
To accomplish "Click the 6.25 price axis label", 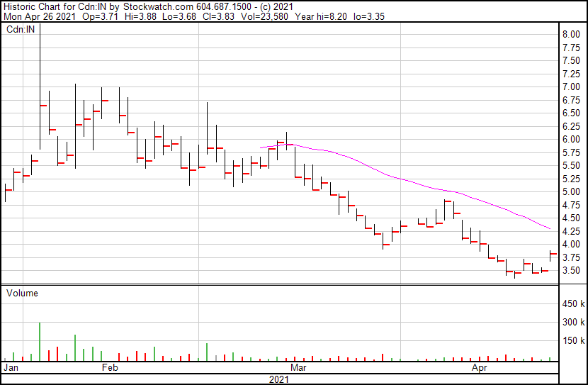I will pos(571,126).
